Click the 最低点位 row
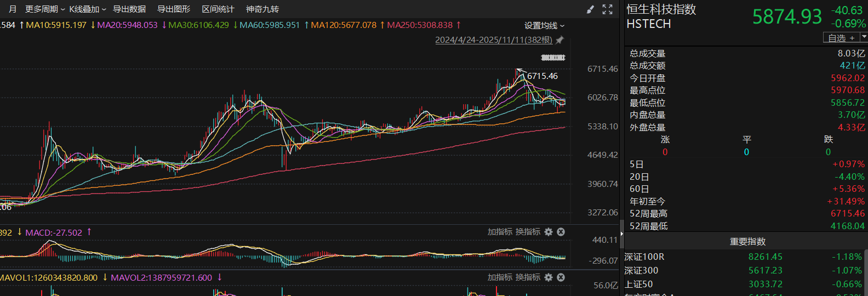The width and height of the screenshot is (868, 296). coord(747,103)
